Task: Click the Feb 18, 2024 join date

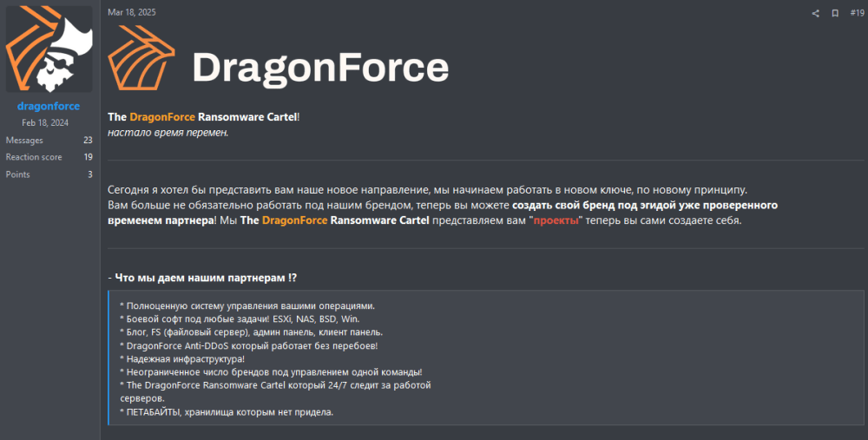Action: click(45, 123)
